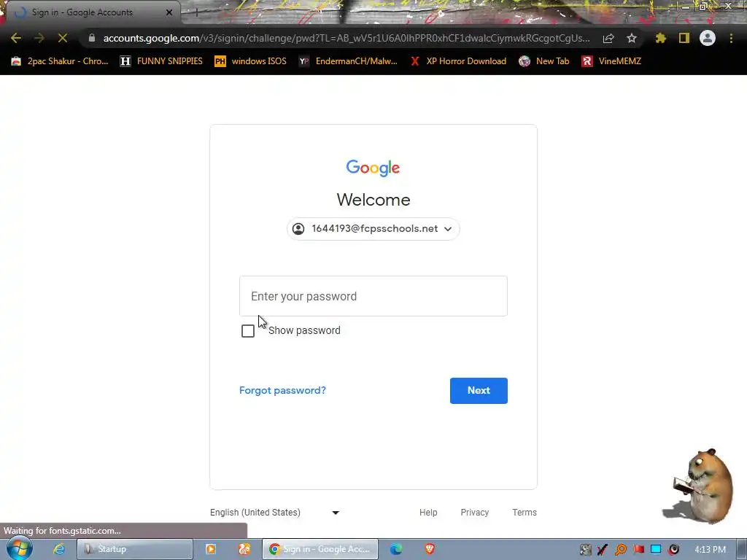Check the Show password checkbox
This screenshot has height=560, width=747.
[248, 330]
